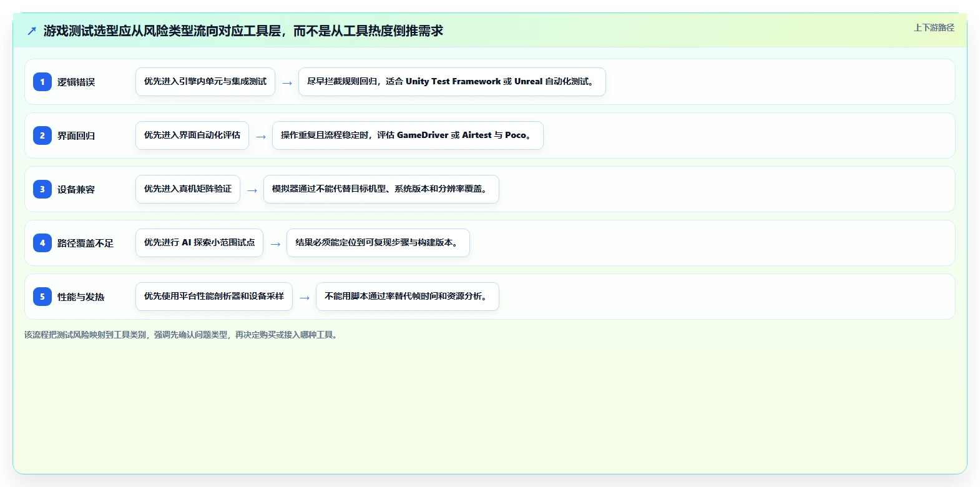980x487 pixels.
Task: Select the box mentioning Unity Test Framework
Action: (x=452, y=82)
